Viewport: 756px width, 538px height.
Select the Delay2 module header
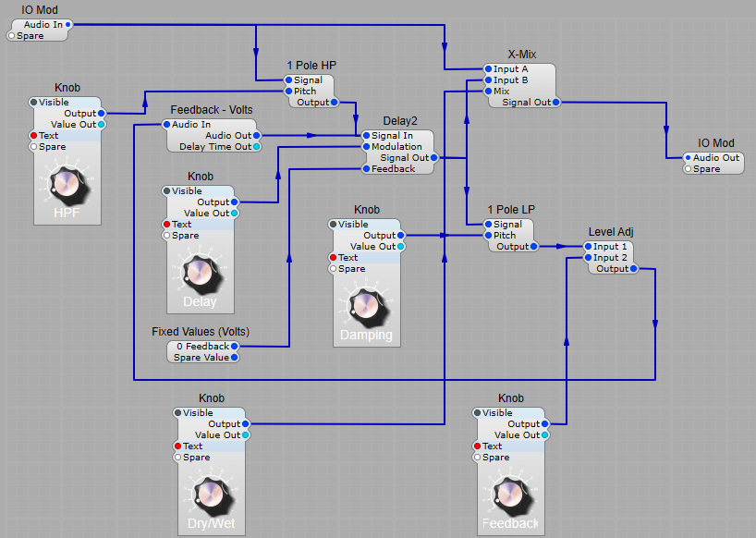[399, 122]
